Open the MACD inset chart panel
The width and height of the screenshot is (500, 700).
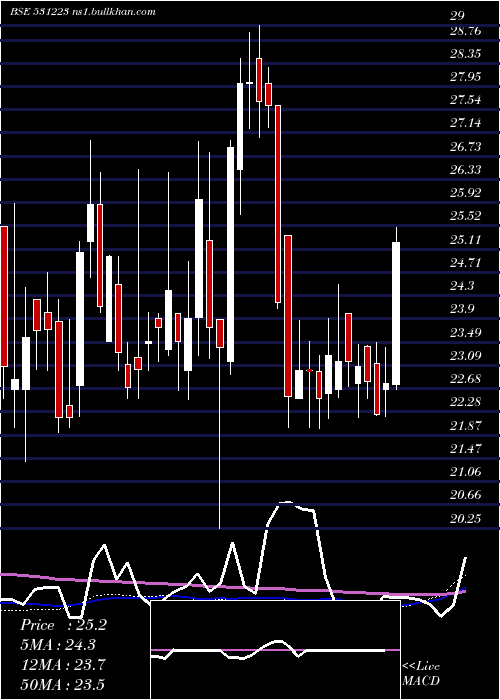coord(275,650)
